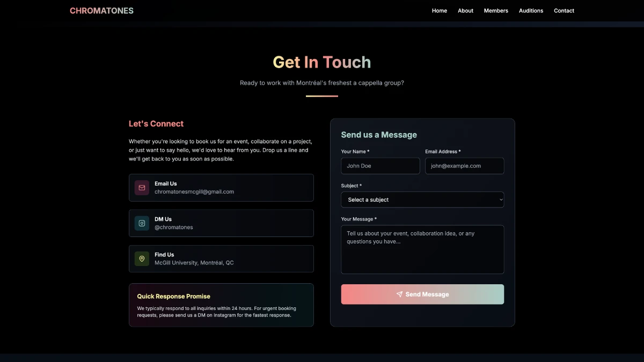
Task: Click the 'Ready to work with Montréal's freshest' tagline
Action: (322, 83)
